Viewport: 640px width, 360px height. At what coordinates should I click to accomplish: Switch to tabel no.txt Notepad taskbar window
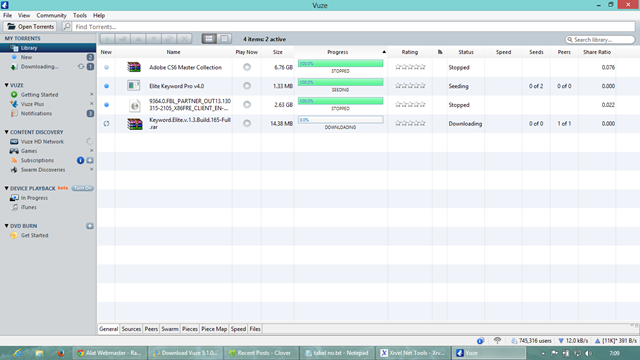pyautogui.click(x=337, y=353)
